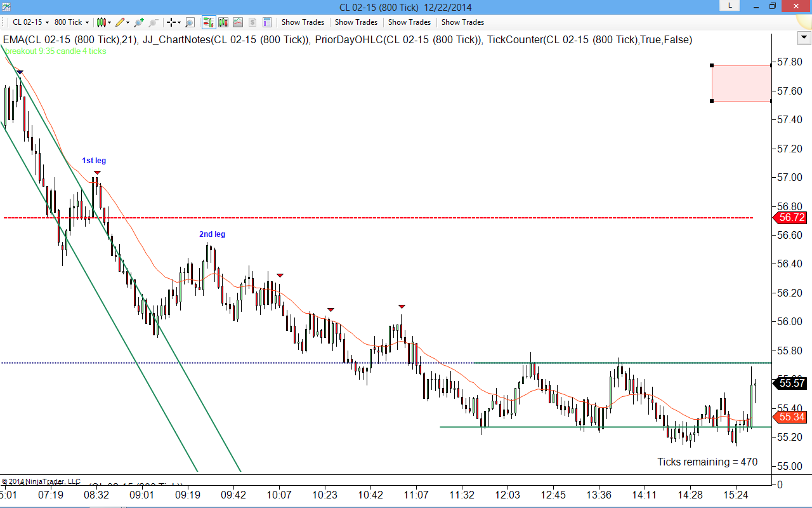
Task: Open the CL 02-15 instrument dropdown
Action: tap(30, 22)
